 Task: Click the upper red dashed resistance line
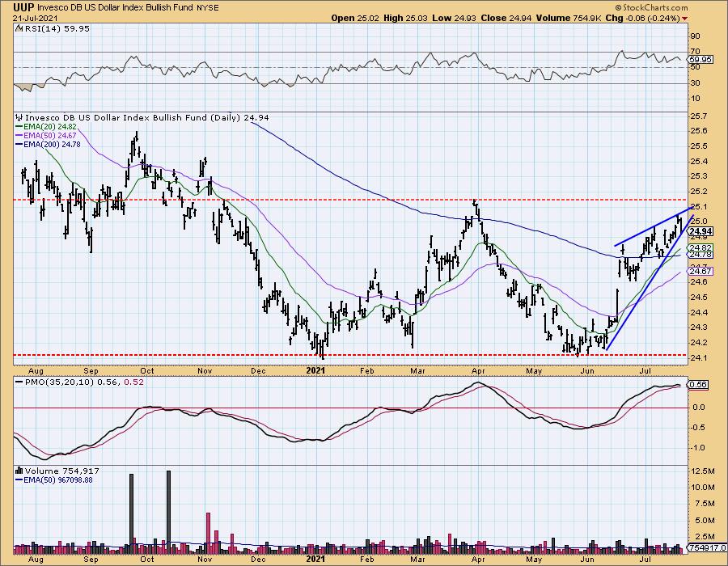click(x=350, y=200)
